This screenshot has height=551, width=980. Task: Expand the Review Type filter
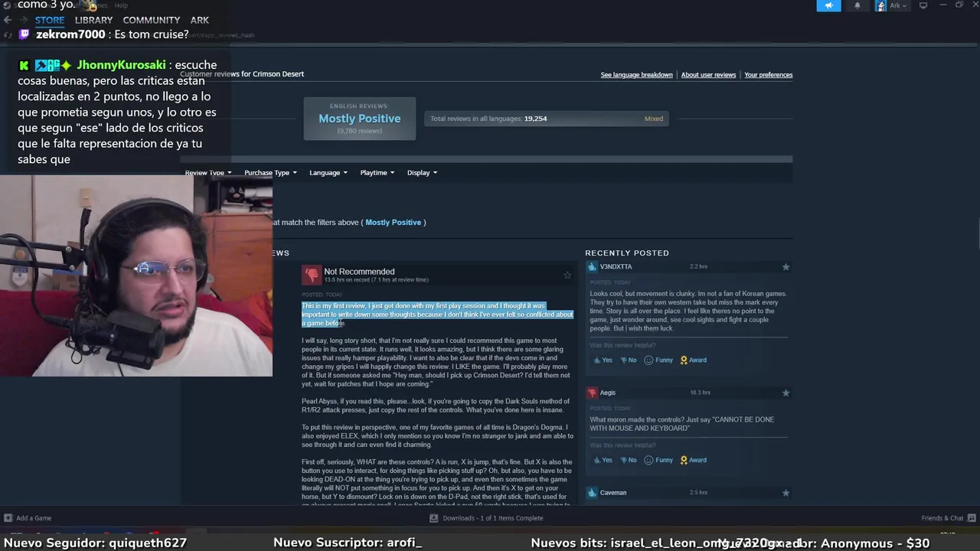[x=207, y=173]
